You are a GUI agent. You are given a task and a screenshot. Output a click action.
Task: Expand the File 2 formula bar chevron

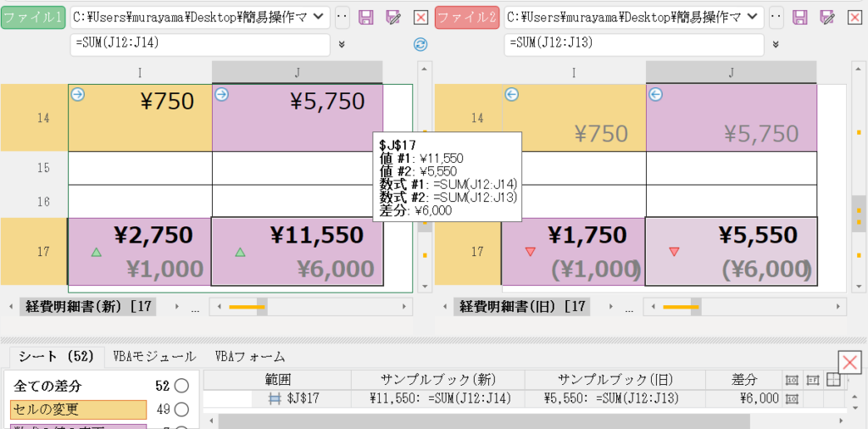point(776,45)
